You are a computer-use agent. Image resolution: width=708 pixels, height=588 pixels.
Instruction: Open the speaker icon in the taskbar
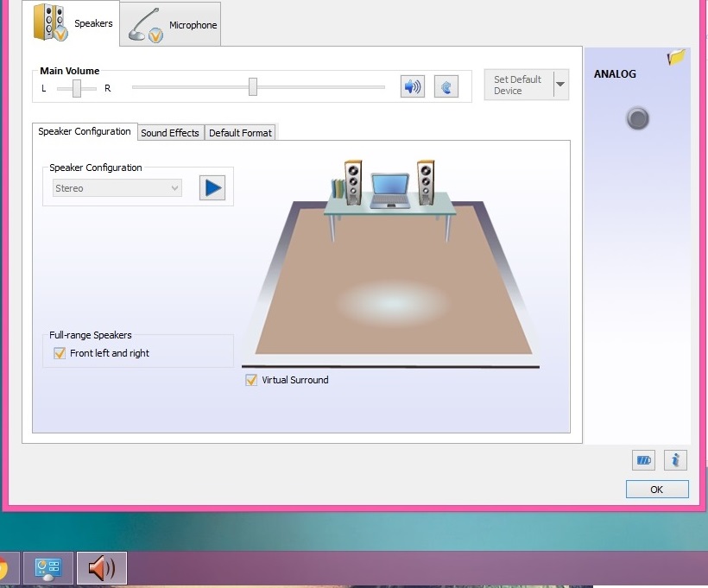[102, 568]
